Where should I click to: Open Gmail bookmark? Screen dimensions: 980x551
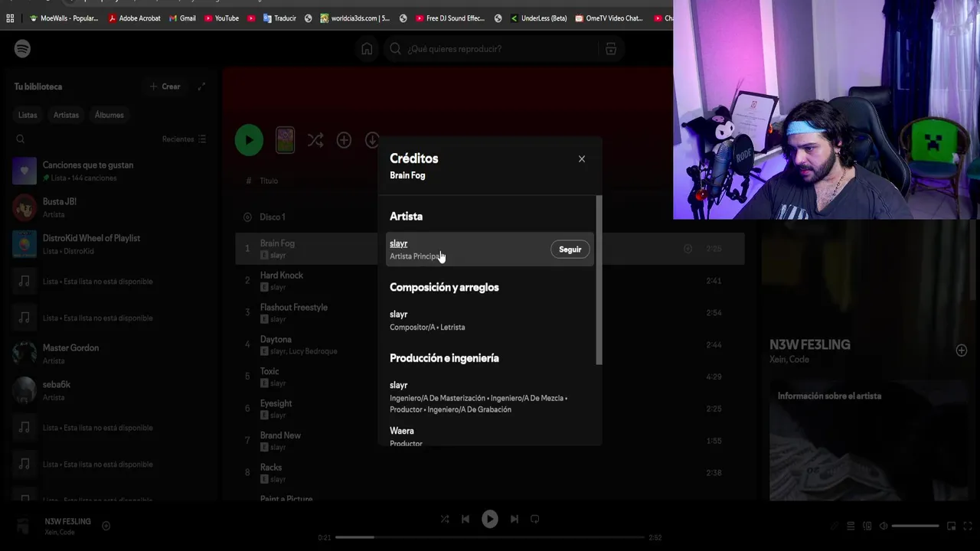(x=182, y=18)
